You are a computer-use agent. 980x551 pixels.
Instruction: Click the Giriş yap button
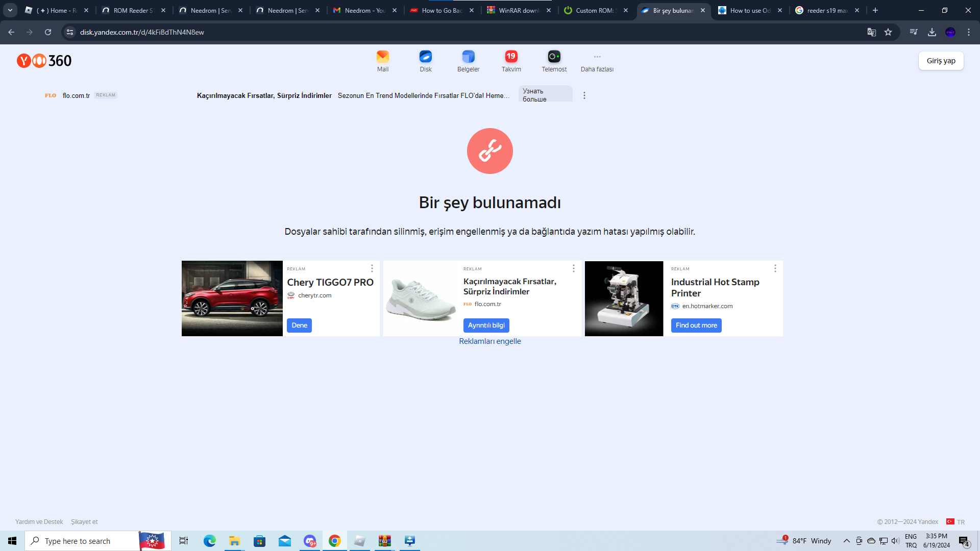[x=941, y=61]
